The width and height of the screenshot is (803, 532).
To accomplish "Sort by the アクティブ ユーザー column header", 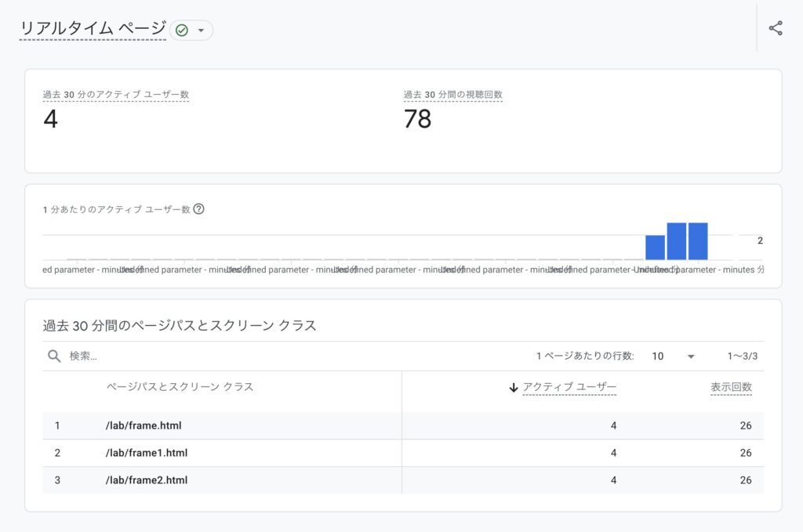I will pyautogui.click(x=569, y=387).
